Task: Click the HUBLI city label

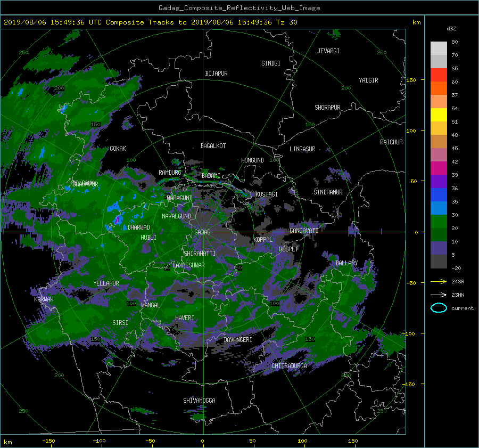Action: pyautogui.click(x=148, y=237)
